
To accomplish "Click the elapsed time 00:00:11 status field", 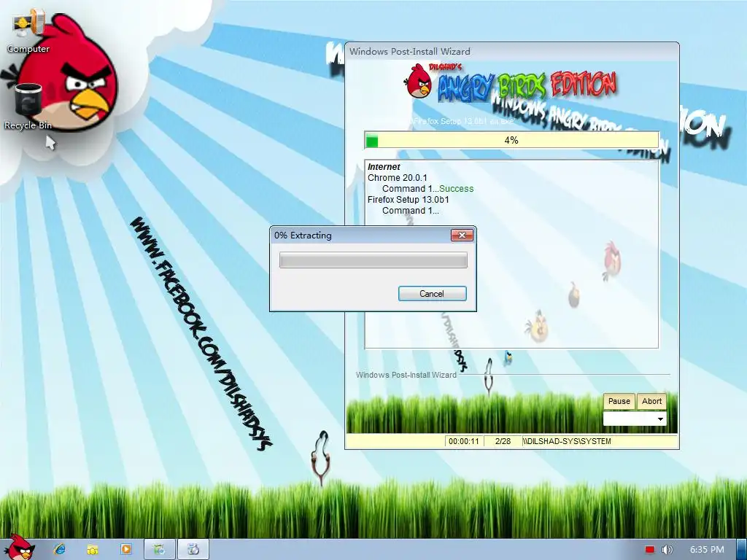I will click(x=464, y=441).
